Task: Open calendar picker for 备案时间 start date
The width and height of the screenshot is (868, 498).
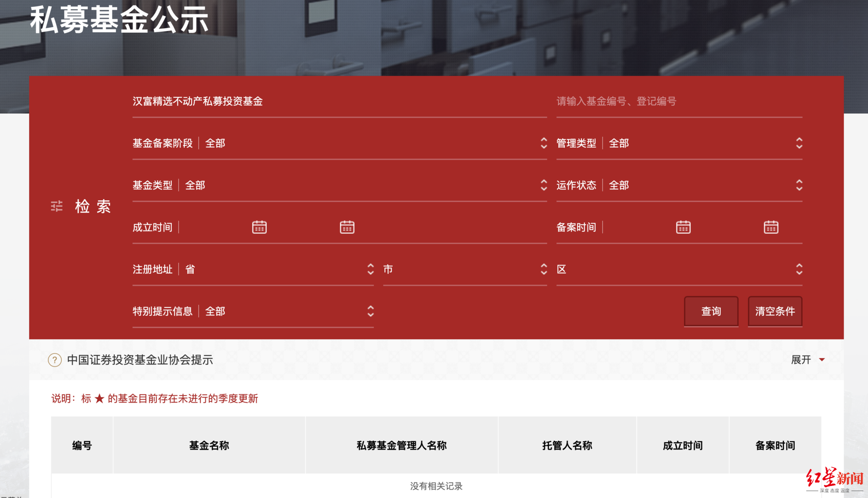Action: click(x=683, y=226)
